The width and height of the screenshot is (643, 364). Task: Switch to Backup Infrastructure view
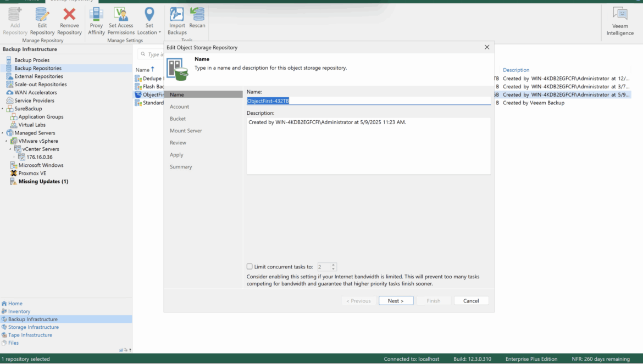point(66,319)
